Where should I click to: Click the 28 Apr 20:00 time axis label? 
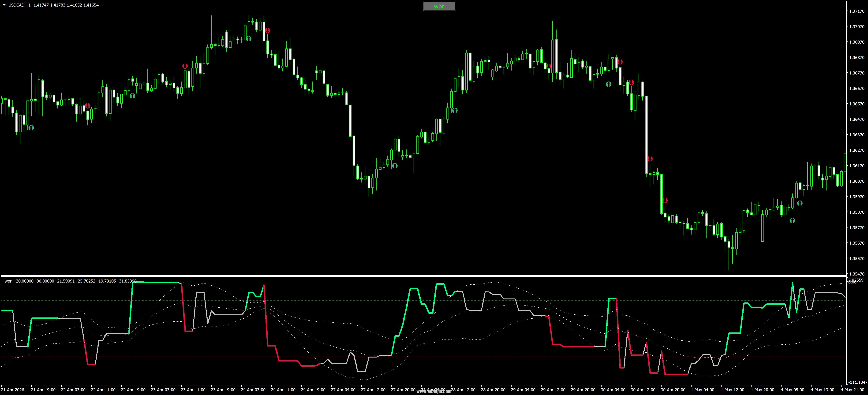coord(493,390)
